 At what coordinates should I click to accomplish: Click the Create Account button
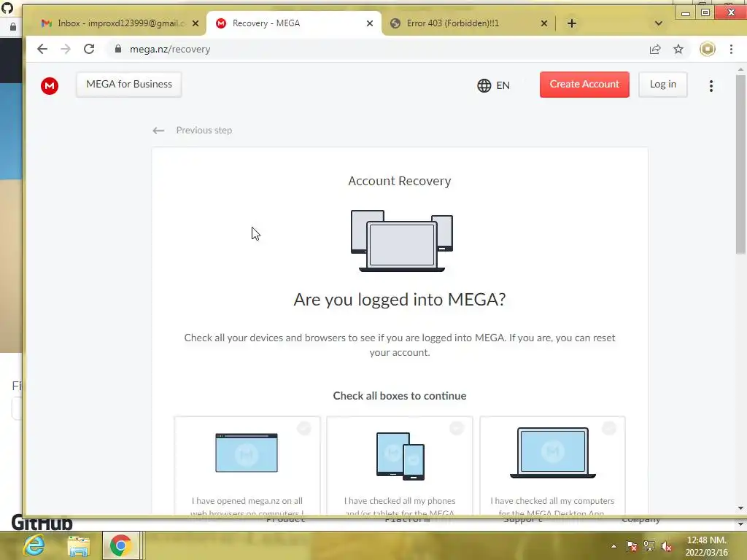(584, 85)
